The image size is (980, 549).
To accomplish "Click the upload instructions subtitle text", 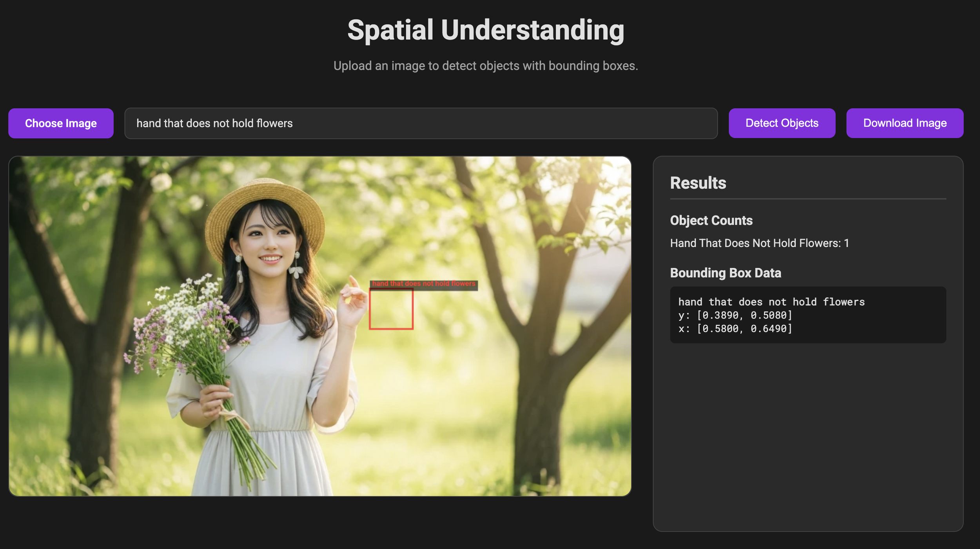I will pyautogui.click(x=485, y=66).
